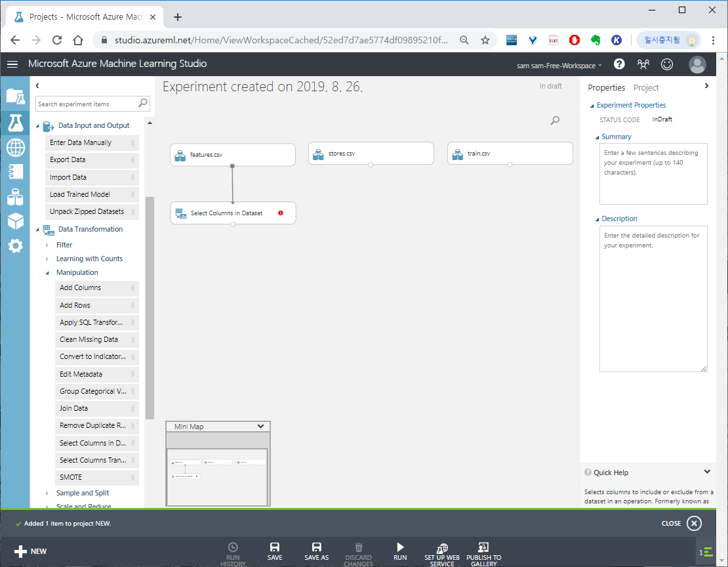
Task: Expand the Learning with Counts group
Action: coord(47,259)
